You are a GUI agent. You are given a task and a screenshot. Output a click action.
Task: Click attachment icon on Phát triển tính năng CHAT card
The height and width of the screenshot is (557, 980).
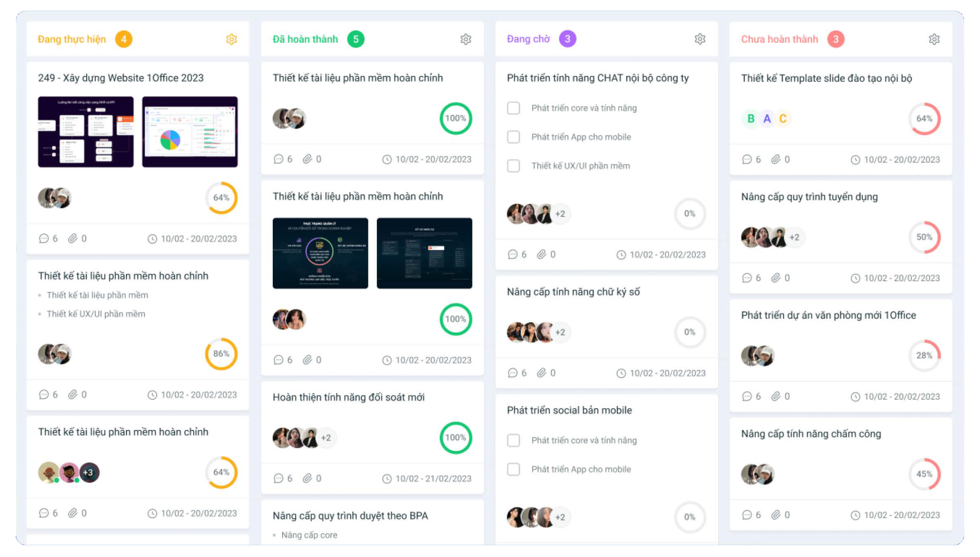click(542, 255)
